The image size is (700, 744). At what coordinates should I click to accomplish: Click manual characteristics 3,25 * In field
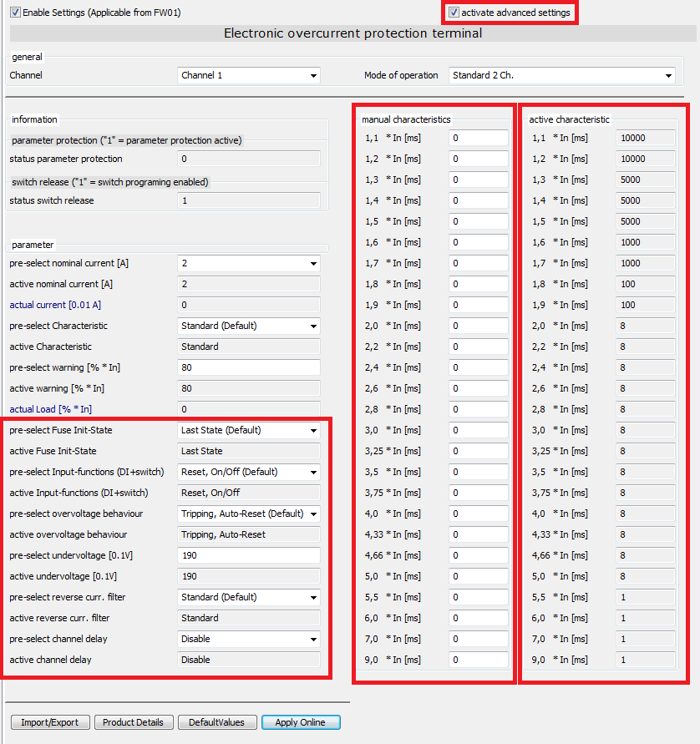pos(479,451)
